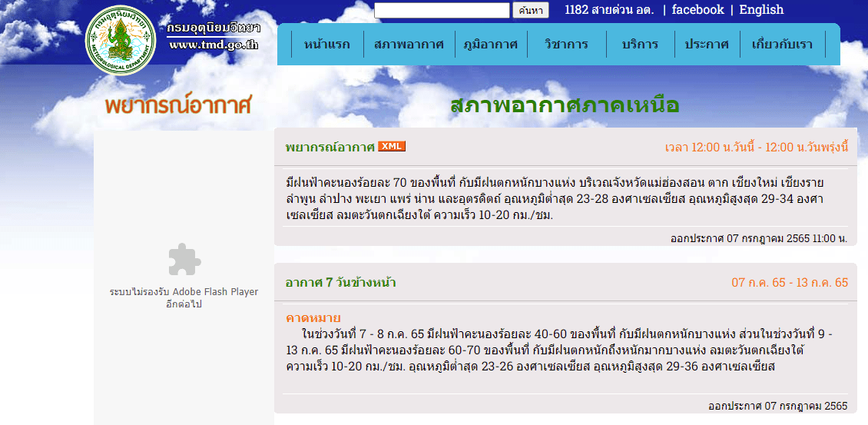Open the สภาพอากาศ menu item
The height and width of the screenshot is (425, 868).
point(409,45)
